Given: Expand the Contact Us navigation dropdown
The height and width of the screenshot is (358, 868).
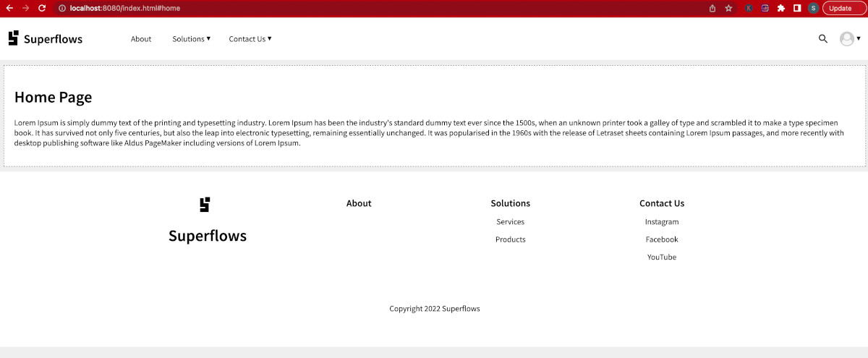Looking at the screenshot, I should (x=250, y=39).
